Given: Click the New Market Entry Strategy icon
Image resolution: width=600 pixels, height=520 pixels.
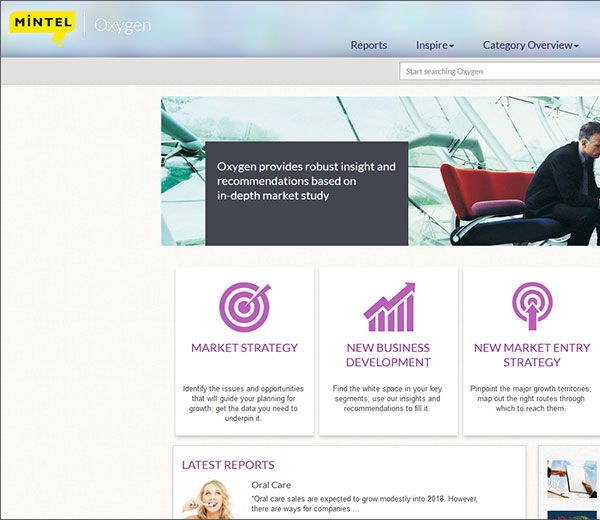Looking at the screenshot, I should [532, 306].
